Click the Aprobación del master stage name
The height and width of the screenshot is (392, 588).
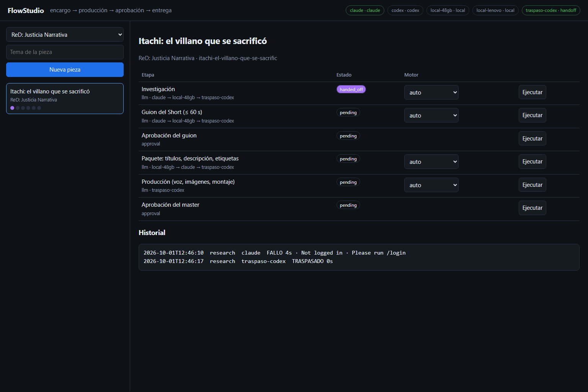[170, 205]
